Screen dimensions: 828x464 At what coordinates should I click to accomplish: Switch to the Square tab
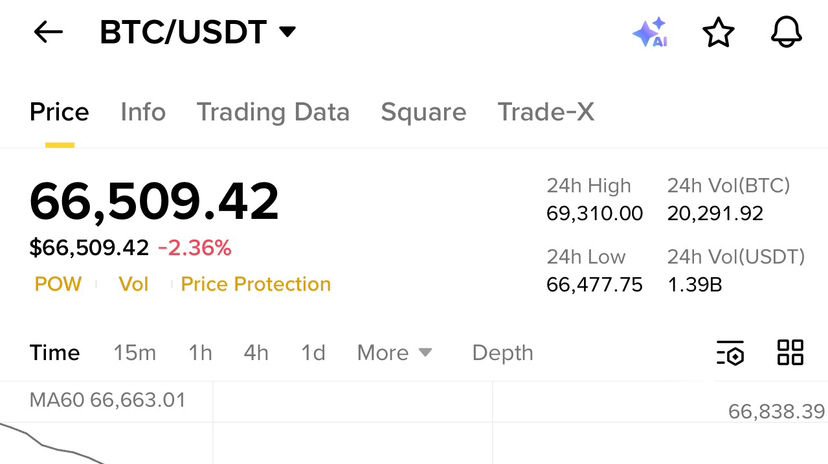coord(424,112)
